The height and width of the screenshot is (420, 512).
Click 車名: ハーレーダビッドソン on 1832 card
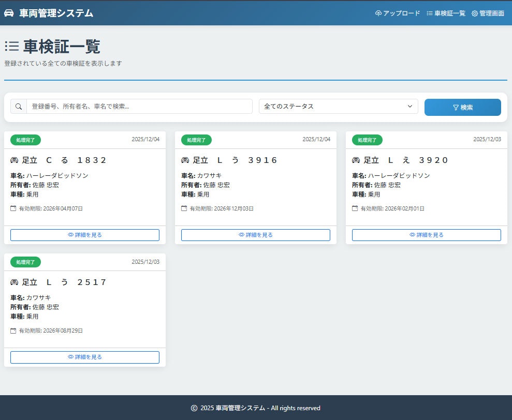[x=49, y=175]
